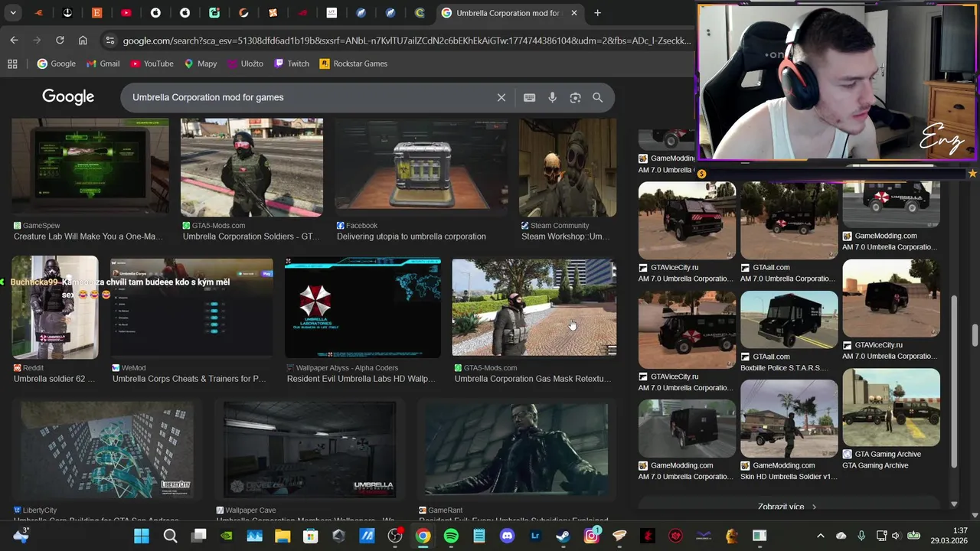
Task: Open Steam from the taskbar
Action: (563, 536)
